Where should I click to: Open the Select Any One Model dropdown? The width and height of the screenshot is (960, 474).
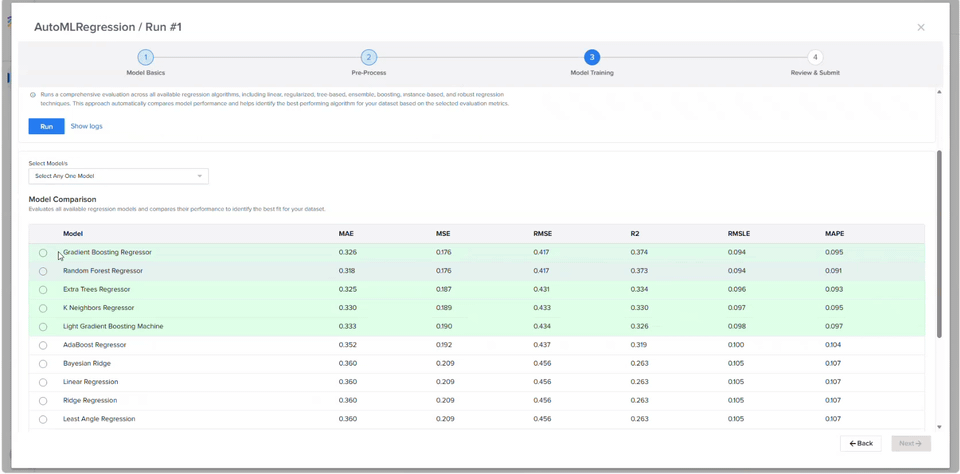pyautogui.click(x=118, y=176)
